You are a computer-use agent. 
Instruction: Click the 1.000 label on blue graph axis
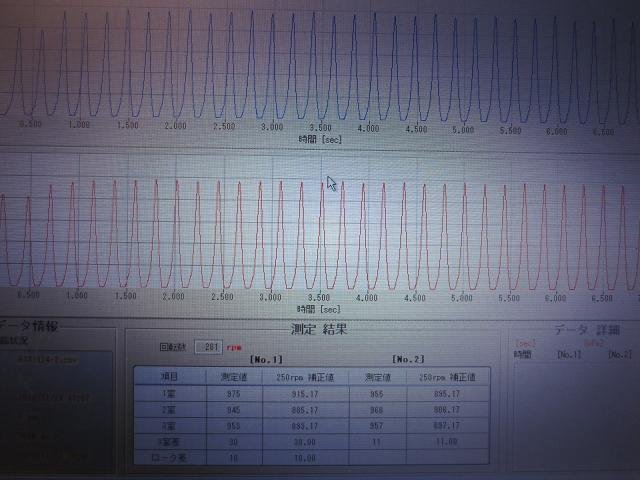(79, 124)
